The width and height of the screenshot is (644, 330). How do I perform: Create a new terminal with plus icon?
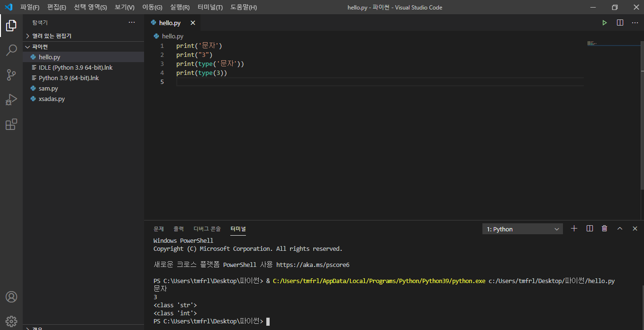pyautogui.click(x=574, y=229)
